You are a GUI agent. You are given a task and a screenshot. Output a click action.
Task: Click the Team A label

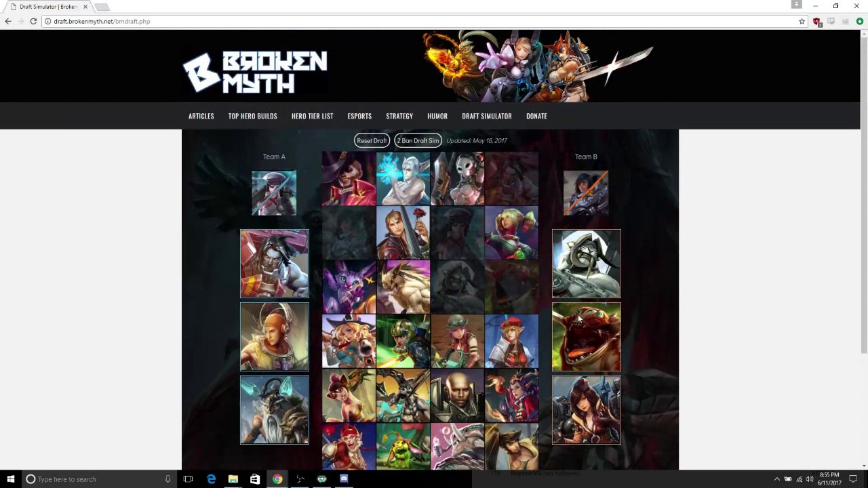click(x=274, y=157)
